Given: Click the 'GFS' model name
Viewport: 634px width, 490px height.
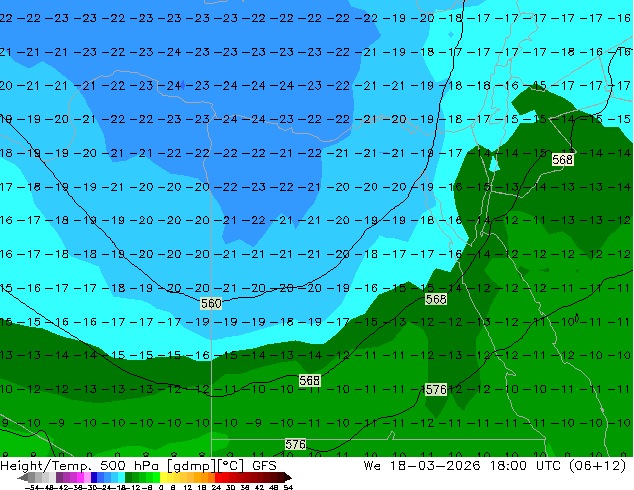Looking at the screenshot, I should 264,466.
